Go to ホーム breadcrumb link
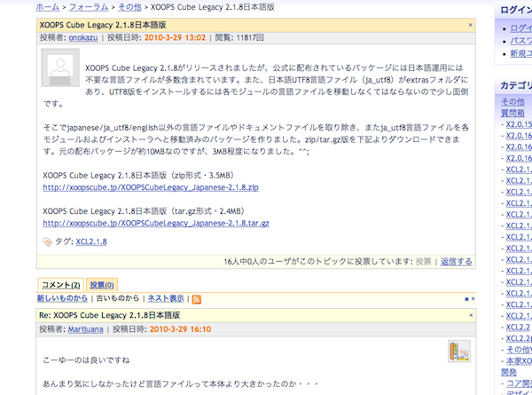Screen dimensions: 532x395 point(48,7)
